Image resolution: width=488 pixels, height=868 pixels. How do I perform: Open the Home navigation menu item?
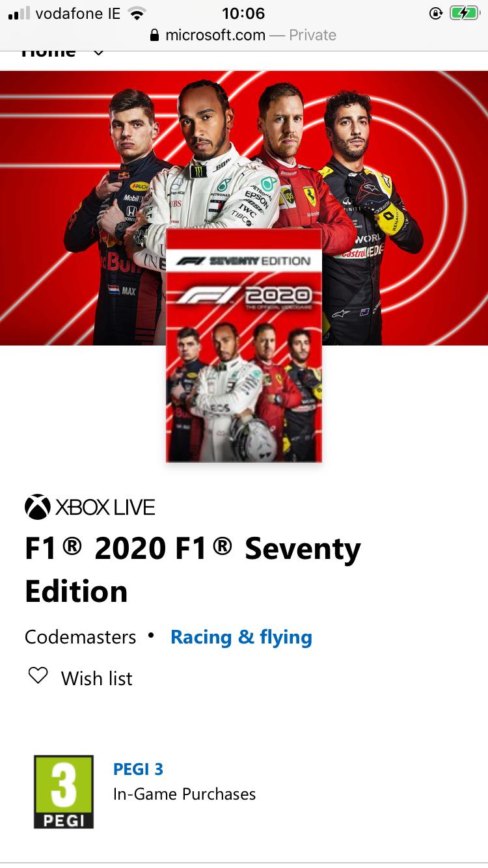tap(49, 53)
